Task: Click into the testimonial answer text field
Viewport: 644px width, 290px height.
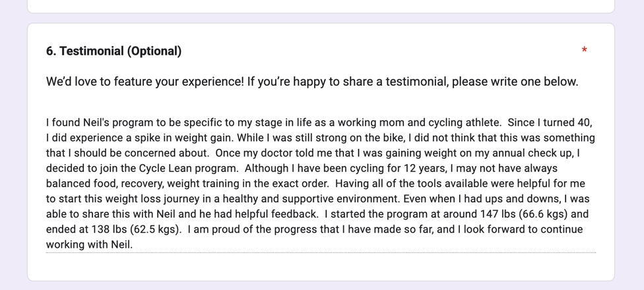Action: (x=321, y=183)
